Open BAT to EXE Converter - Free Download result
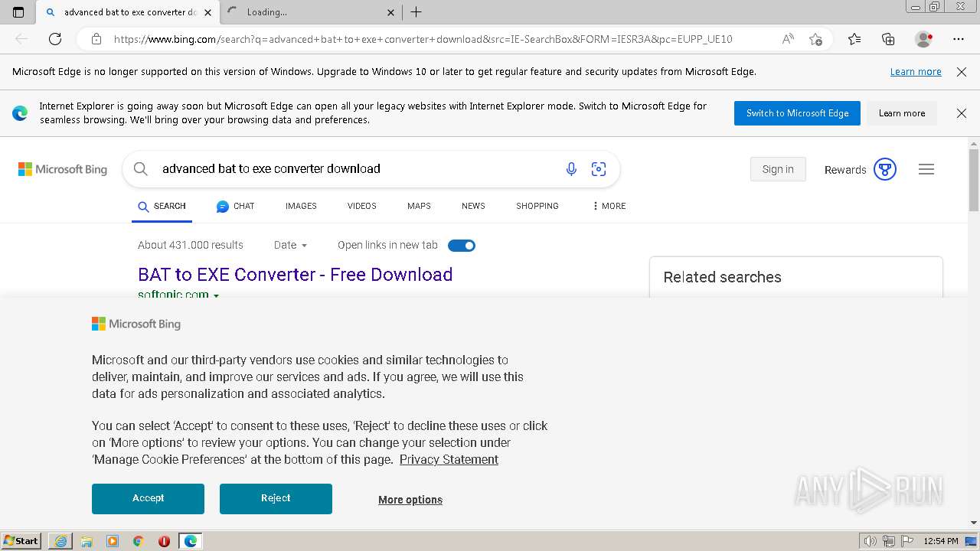This screenshot has height=551, width=980. (x=295, y=274)
